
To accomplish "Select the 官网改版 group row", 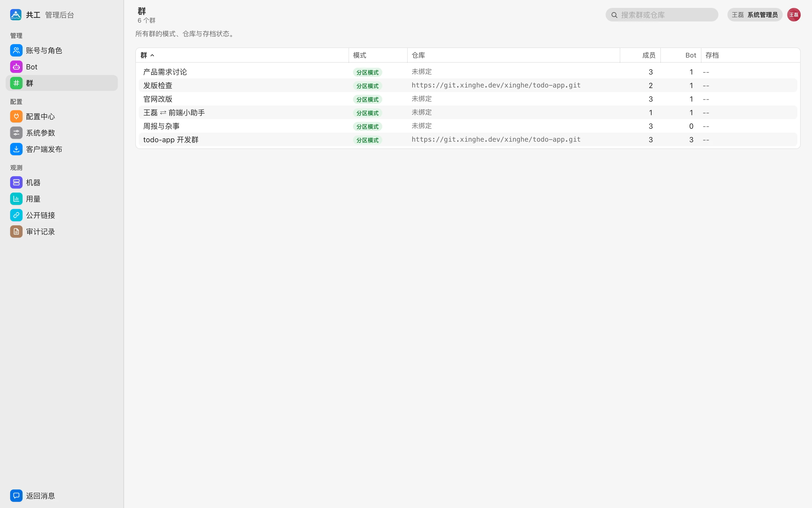I will coord(468,99).
